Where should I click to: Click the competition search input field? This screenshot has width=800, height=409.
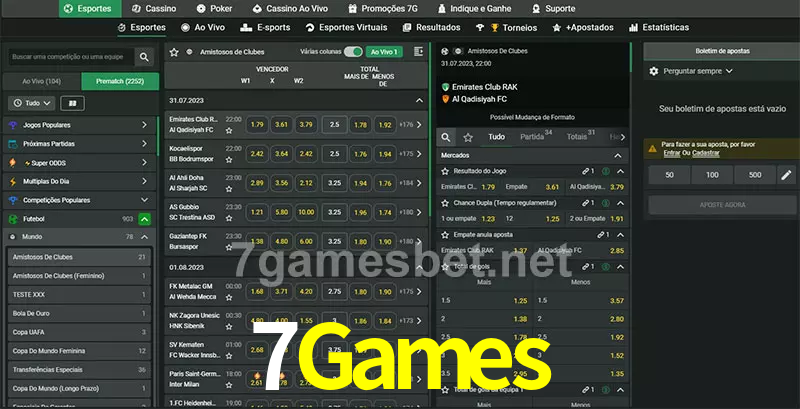pos(70,58)
